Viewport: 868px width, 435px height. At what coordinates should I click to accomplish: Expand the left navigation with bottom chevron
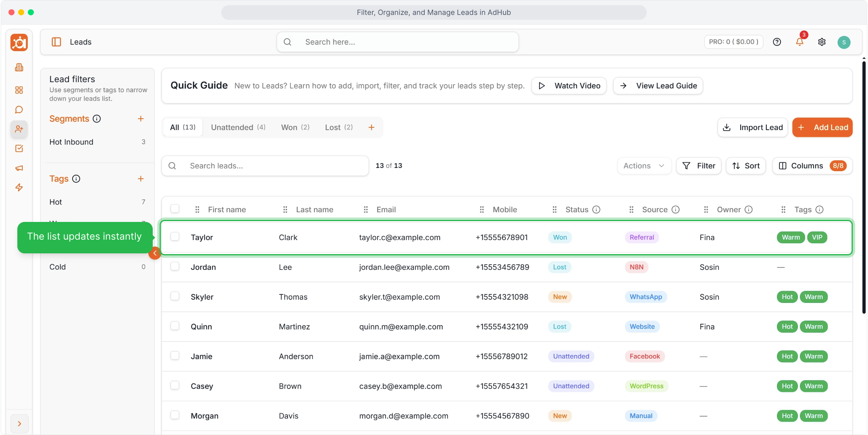click(19, 424)
